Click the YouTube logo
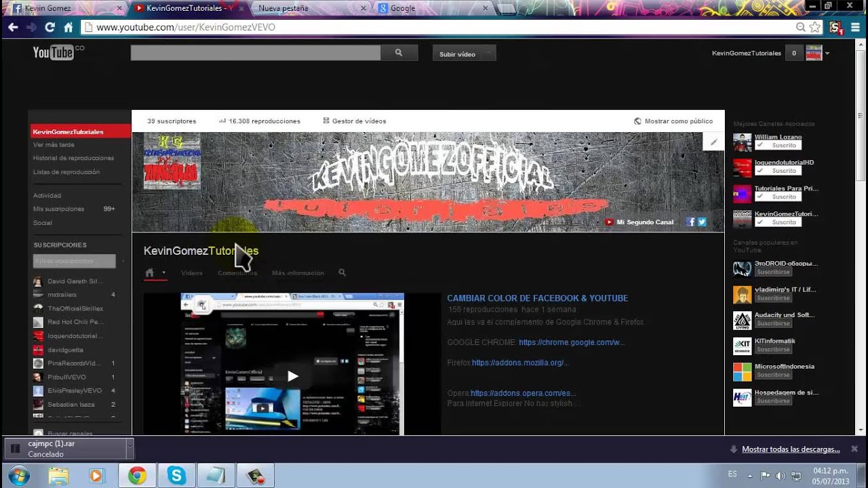The image size is (868, 488). [x=54, y=52]
